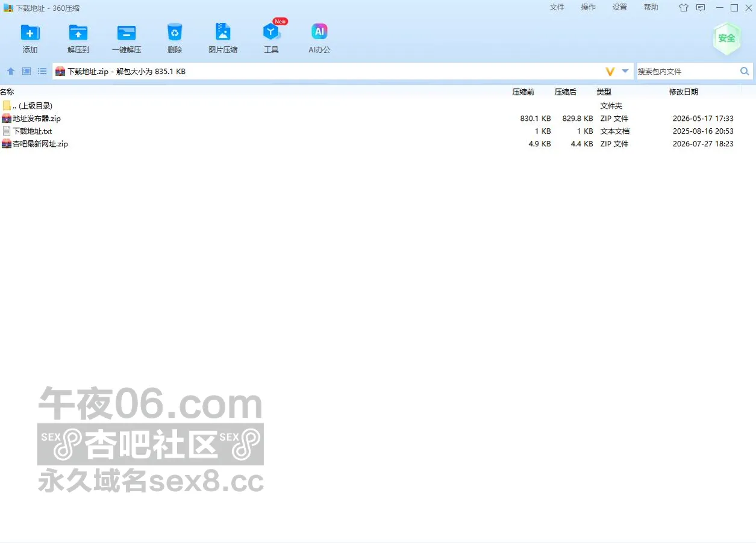Click the 解压到 (Extract to) icon
Screen dimensions: 756x543
click(78, 33)
